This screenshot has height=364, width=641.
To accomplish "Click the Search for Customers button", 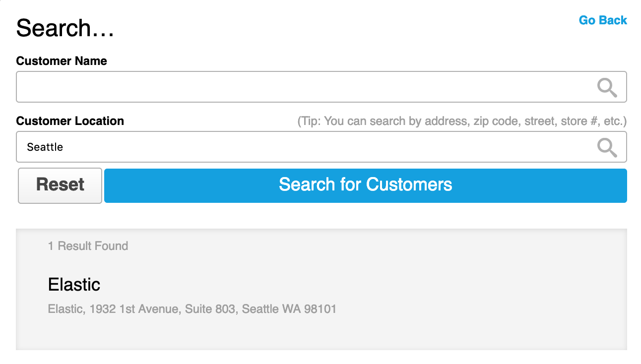I will click(365, 185).
